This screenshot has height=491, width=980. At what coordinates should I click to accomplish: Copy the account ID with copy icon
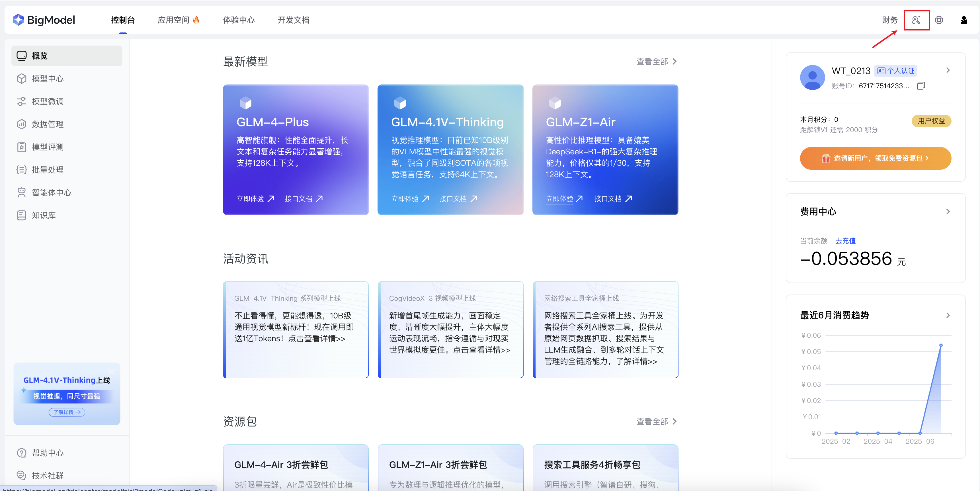pos(921,86)
